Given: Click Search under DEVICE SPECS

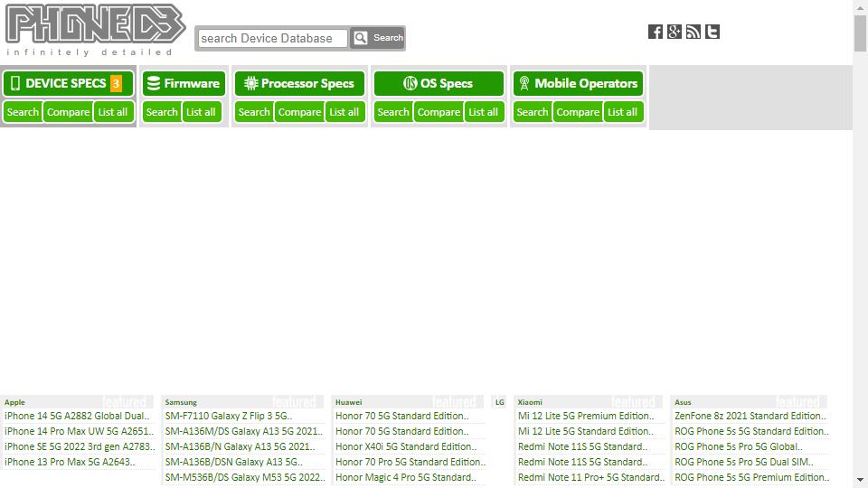Looking at the screenshot, I should pyautogui.click(x=23, y=112).
